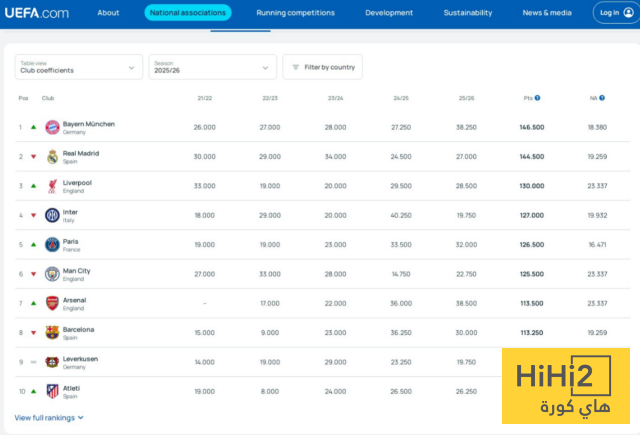Click the Real Madrid club crest

(52, 157)
